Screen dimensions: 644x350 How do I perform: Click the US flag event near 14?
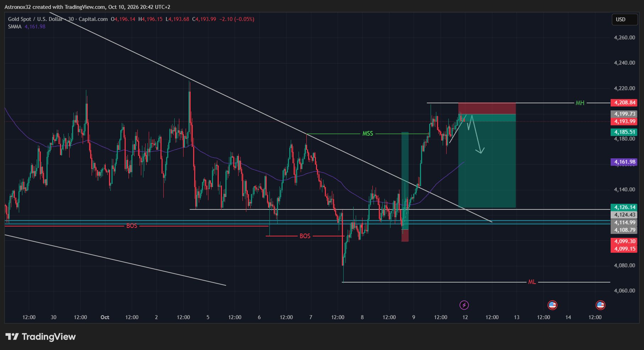point(600,305)
